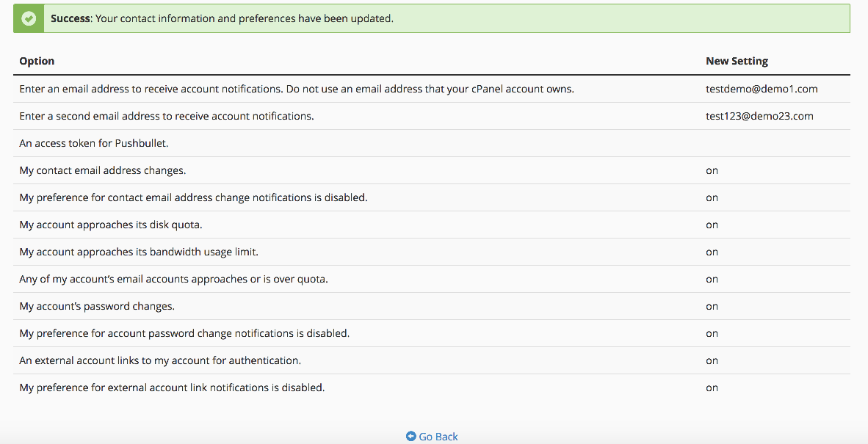This screenshot has height=444, width=868.
Task: Click the bandwidth usage limit option text
Action: 139,252
